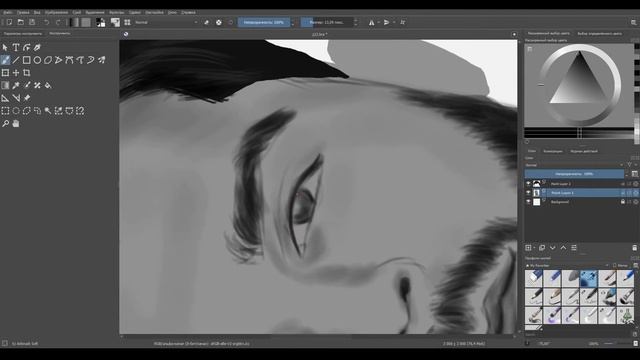This screenshot has width=640, height=360.
Task: Open the vertical mirror options arrow
Action: click(x=394, y=22)
